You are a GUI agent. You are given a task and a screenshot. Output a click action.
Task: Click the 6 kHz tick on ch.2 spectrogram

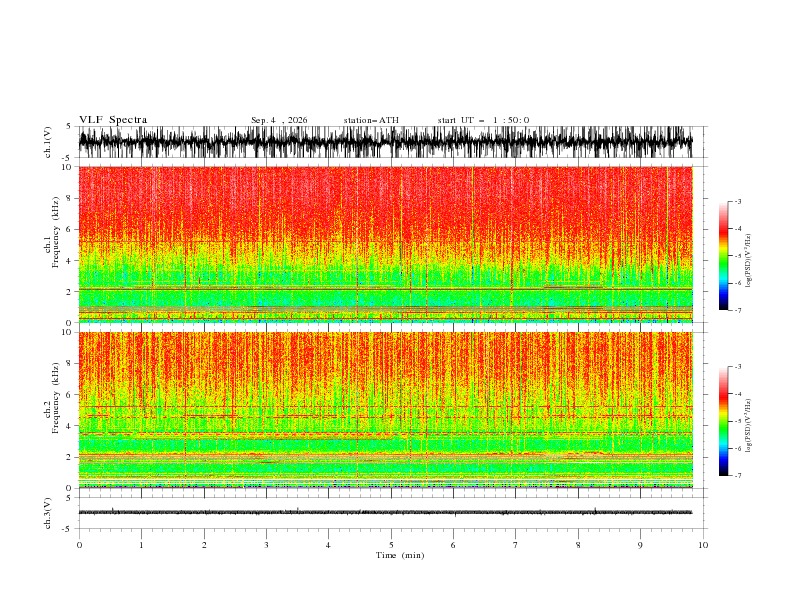tap(70, 394)
